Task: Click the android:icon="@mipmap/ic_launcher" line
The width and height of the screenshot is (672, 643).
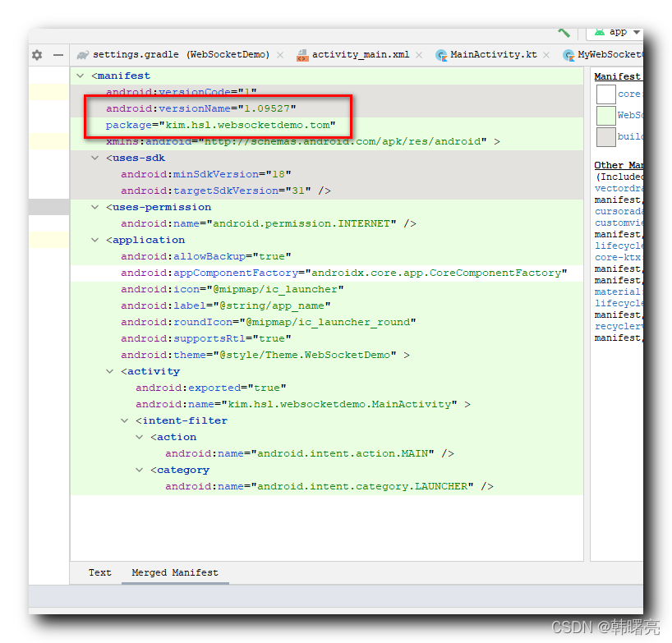Action: [x=232, y=290]
